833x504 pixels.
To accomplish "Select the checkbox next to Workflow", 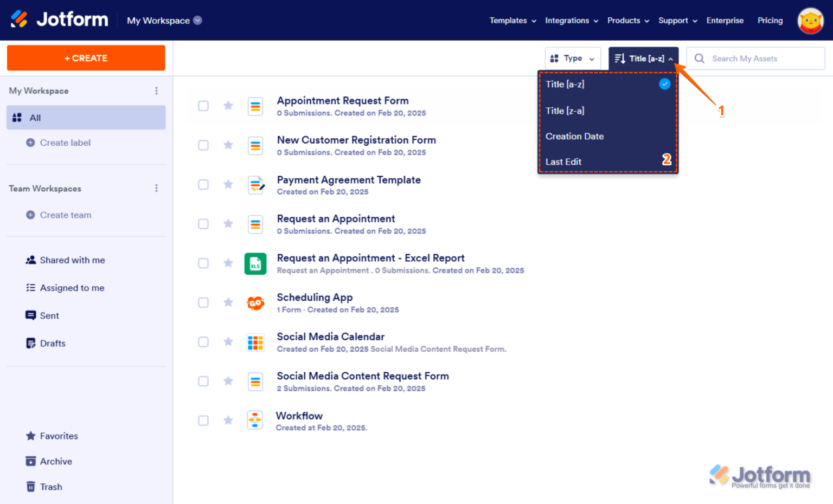I will 203,420.
